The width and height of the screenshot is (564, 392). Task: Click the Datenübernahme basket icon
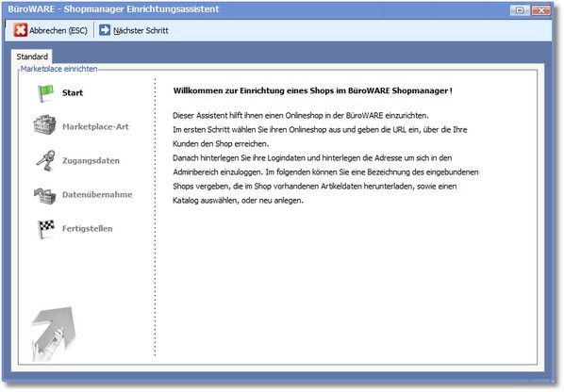45,195
